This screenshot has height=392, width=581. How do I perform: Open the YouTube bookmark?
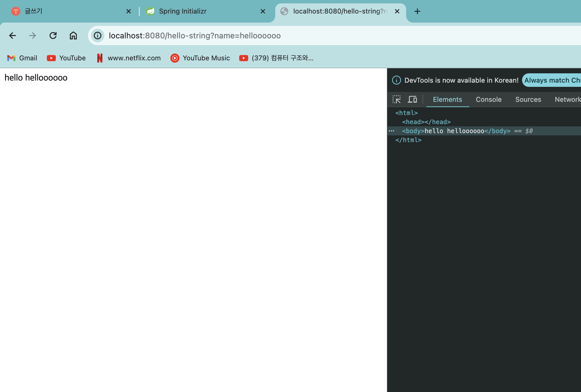[x=67, y=58]
